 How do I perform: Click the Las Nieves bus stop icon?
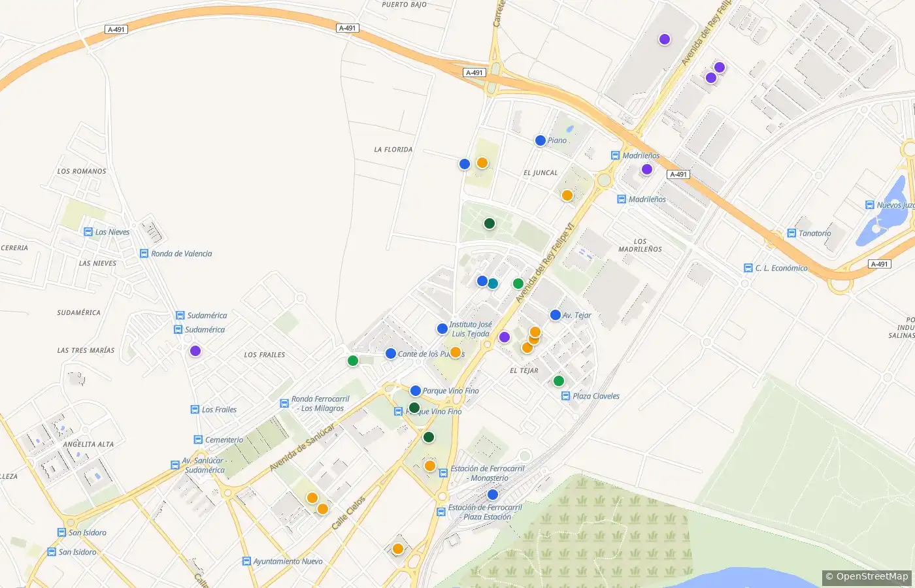(x=88, y=232)
